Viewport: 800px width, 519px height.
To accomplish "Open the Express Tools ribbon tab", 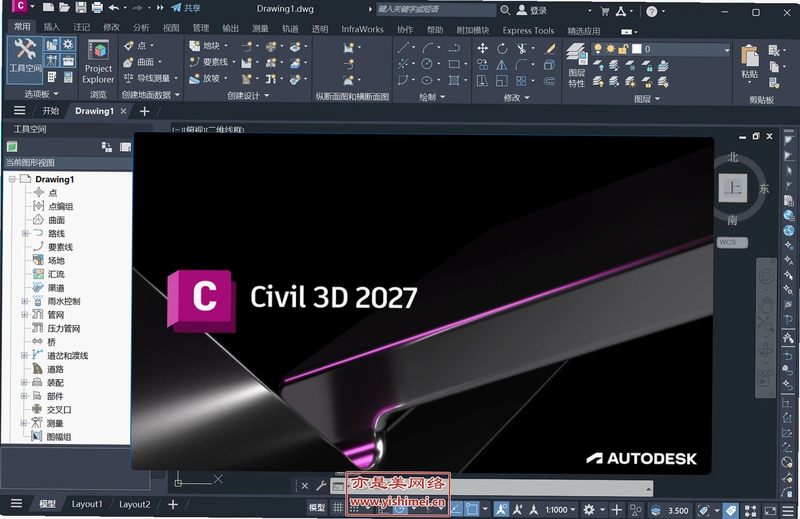I will coord(528,31).
